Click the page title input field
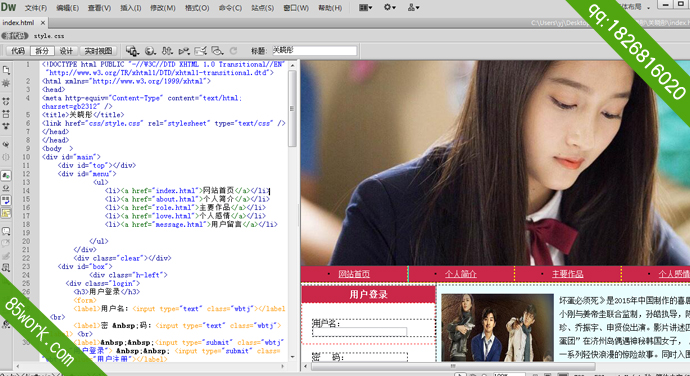This screenshot has height=376, width=690. coord(314,51)
